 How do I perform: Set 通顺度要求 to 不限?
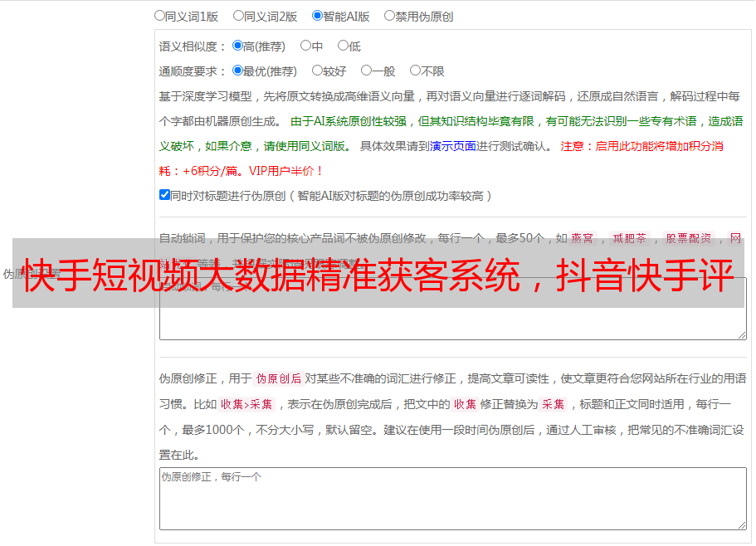(415, 71)
